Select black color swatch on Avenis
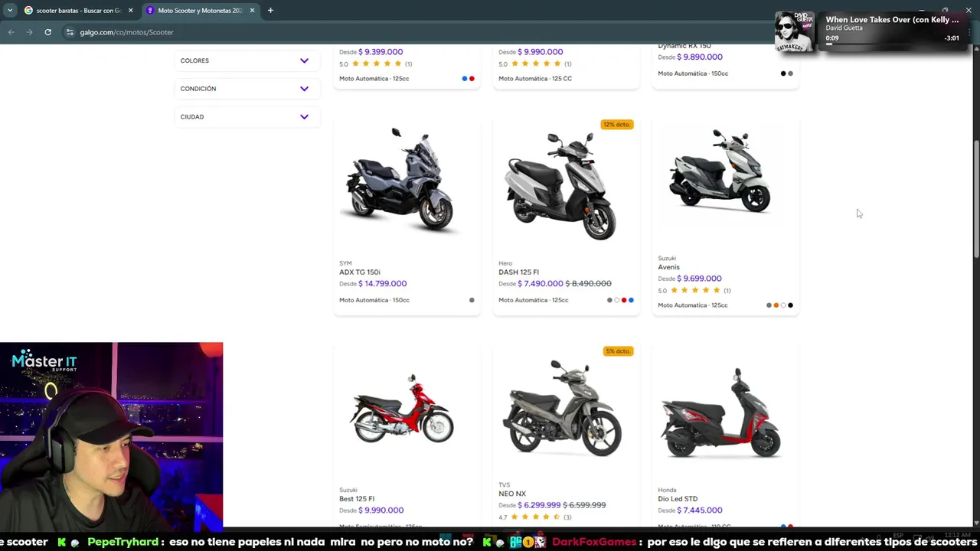980x551 pixels. tap(790, 305)
